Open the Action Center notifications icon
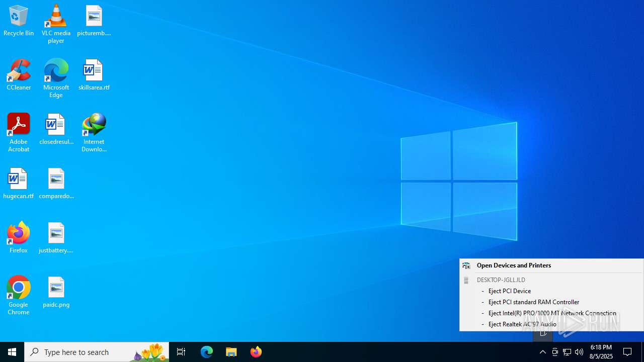 (x=627, y=352)
